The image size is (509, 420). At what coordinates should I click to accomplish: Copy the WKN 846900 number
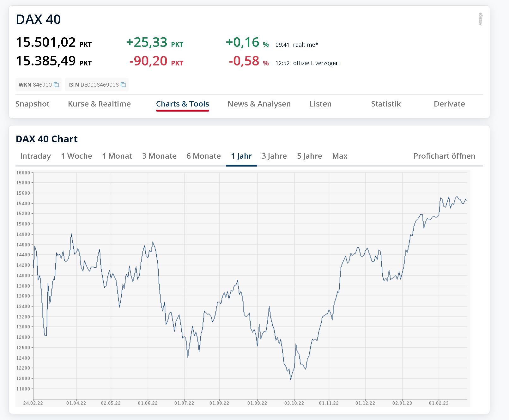tap(56, 85)
